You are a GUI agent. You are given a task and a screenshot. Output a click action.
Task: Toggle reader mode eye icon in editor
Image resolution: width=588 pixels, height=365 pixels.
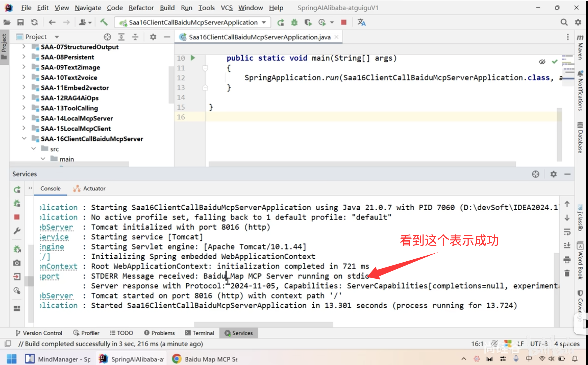click(542, 62)
